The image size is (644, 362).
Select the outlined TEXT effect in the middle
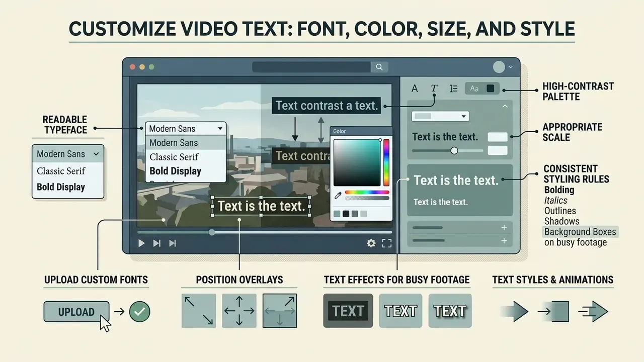point(400,311)
